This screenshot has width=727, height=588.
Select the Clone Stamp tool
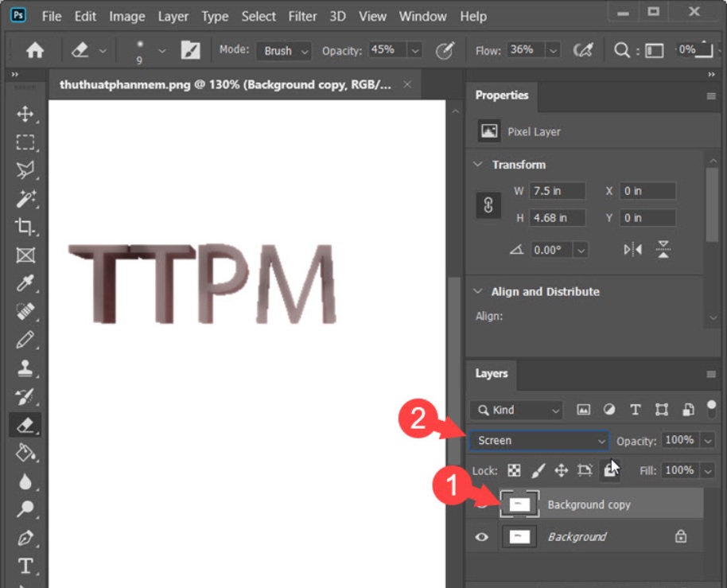point(24,368)
